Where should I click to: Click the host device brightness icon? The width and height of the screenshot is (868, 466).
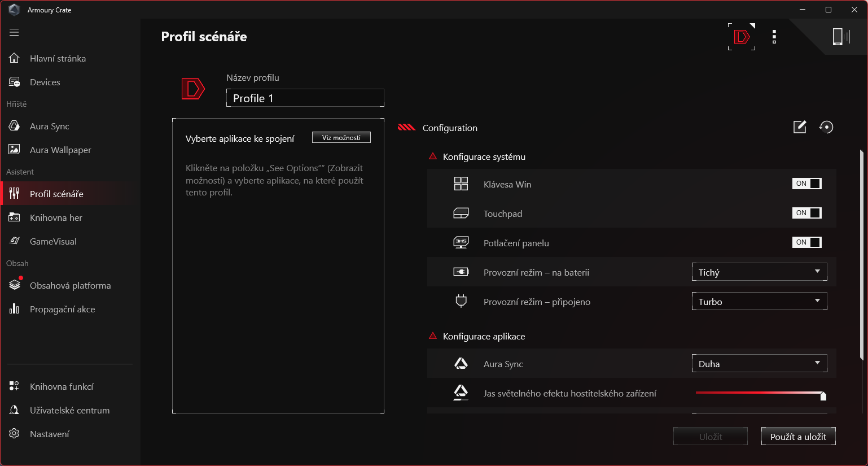461,393
